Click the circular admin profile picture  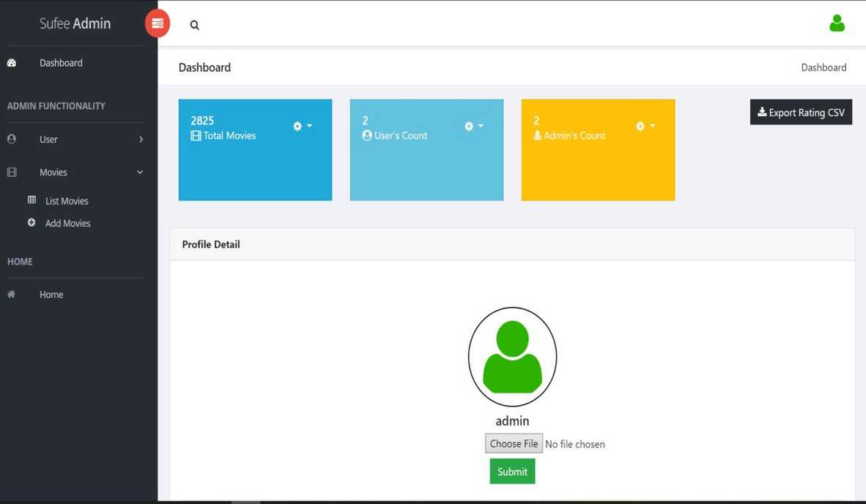pyautogui.click(x=512, y=357)
